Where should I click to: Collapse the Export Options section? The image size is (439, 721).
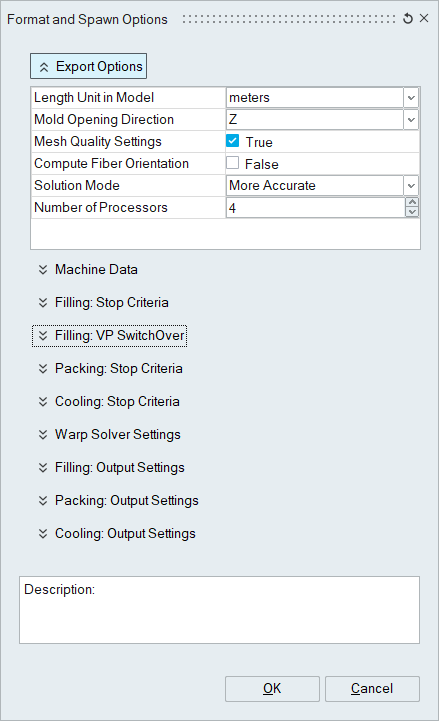click(x=89, y=66)
